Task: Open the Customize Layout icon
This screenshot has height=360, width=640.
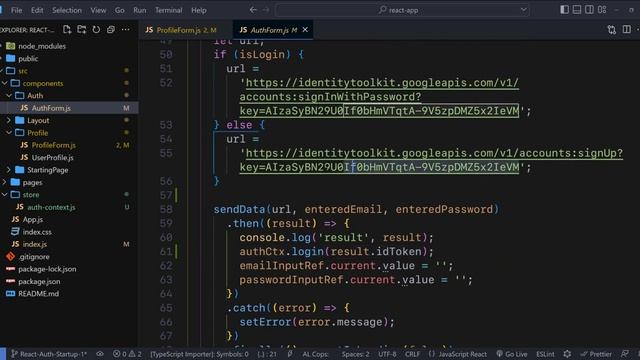Action: (x=602, y=9)
